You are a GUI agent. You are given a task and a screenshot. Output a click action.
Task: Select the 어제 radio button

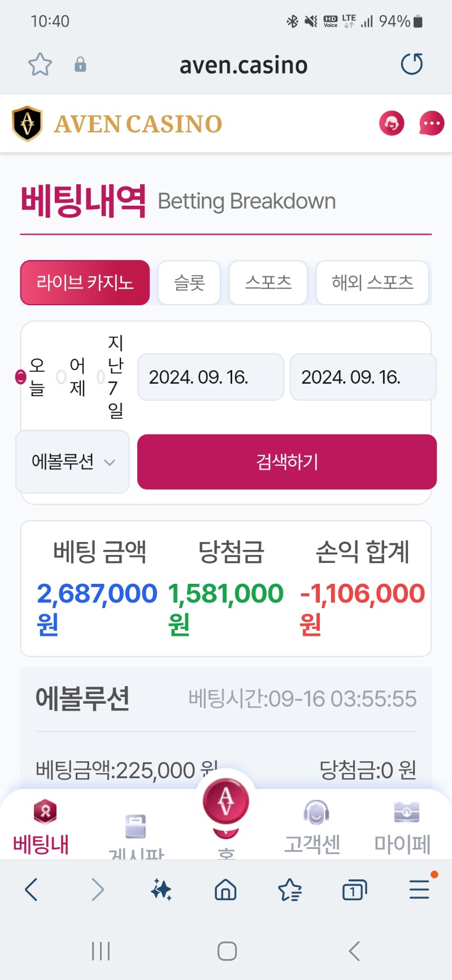pyautogui.click(x=61, y=376)
